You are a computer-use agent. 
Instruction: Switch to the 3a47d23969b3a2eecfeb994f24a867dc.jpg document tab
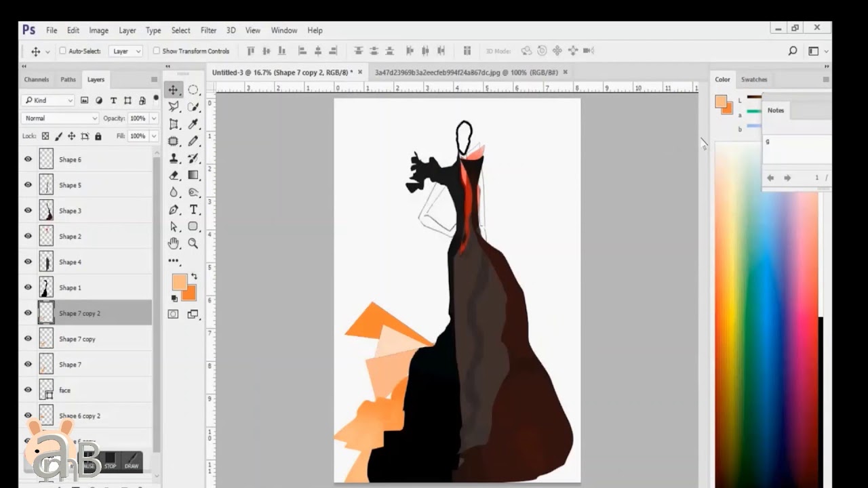point(467,72)
